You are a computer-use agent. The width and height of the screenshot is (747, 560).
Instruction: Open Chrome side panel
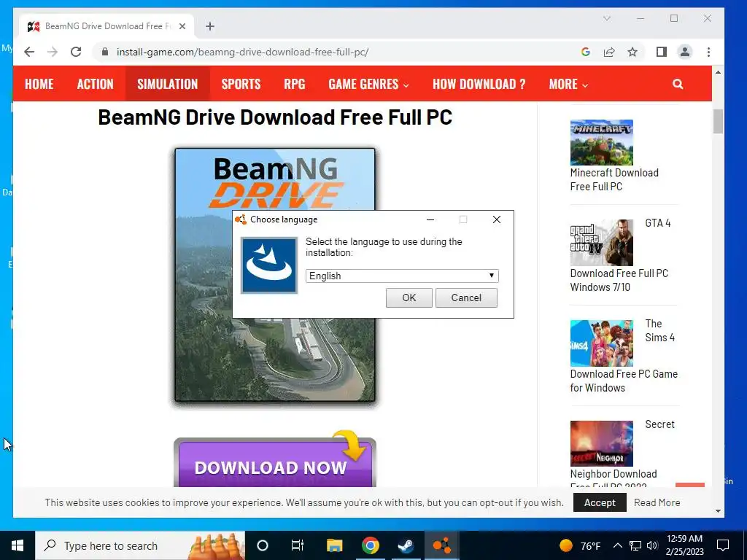(661, 52)
